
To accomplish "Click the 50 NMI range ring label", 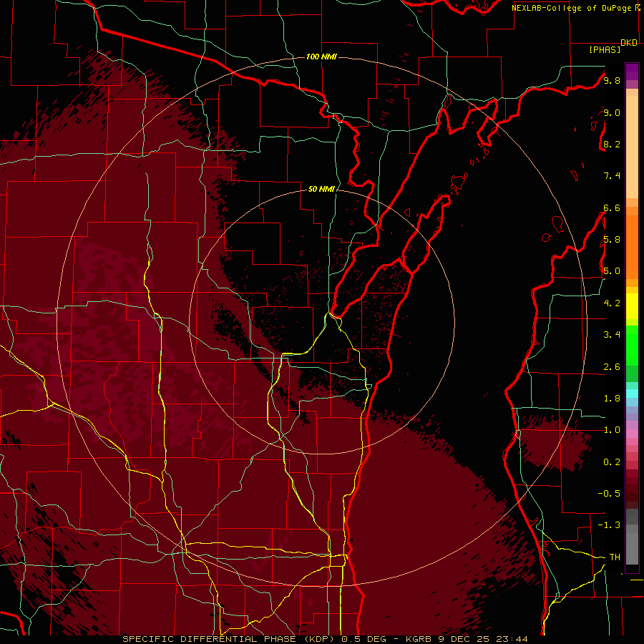I will click(321, 189).
